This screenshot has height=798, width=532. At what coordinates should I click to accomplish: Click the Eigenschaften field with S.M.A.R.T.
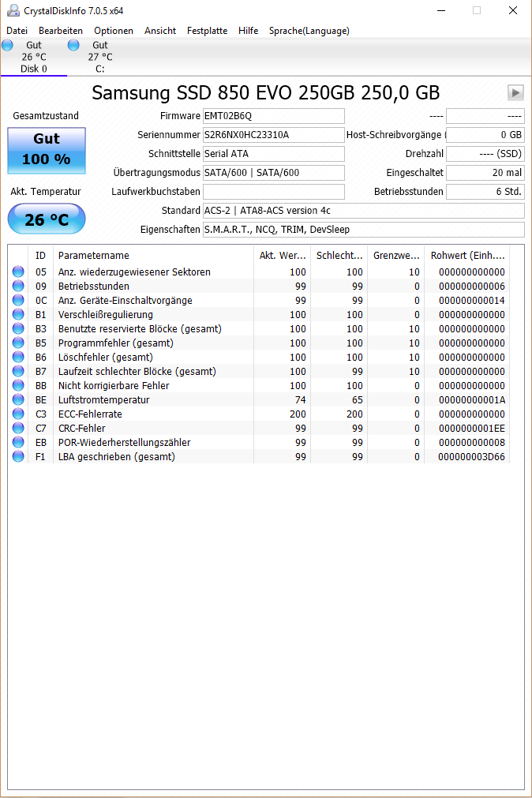click(x=364, y=230)
